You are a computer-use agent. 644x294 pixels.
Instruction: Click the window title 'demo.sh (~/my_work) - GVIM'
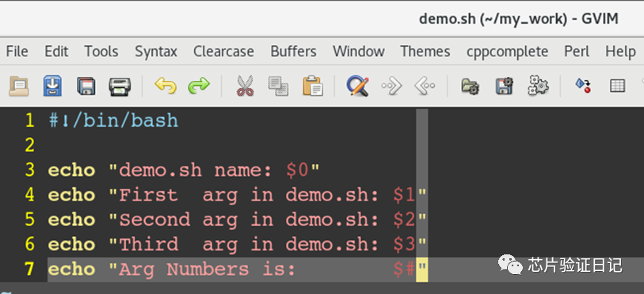(519, 19)
